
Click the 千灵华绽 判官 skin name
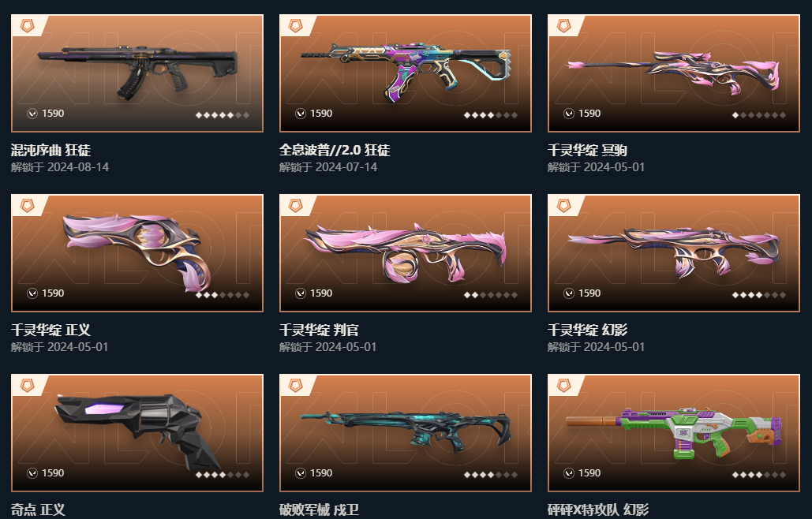[x=319, y=330]
